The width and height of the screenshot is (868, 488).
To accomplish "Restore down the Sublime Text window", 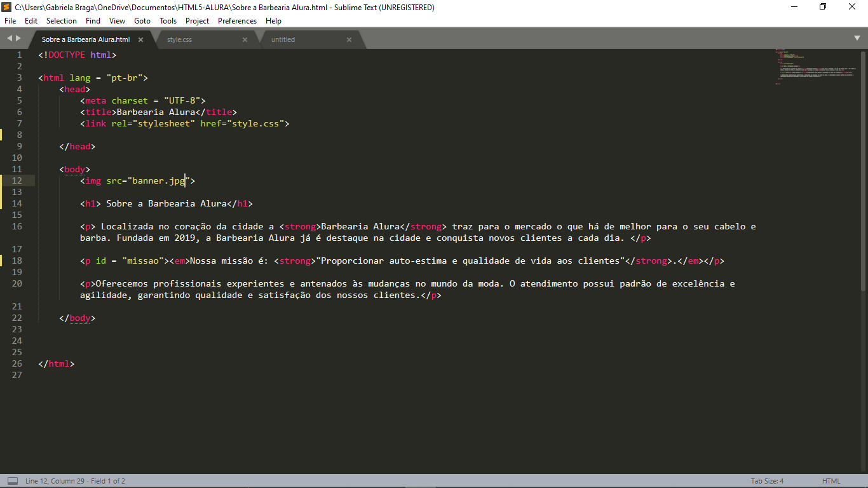I will pyautogui.click(x=824, y=7).
